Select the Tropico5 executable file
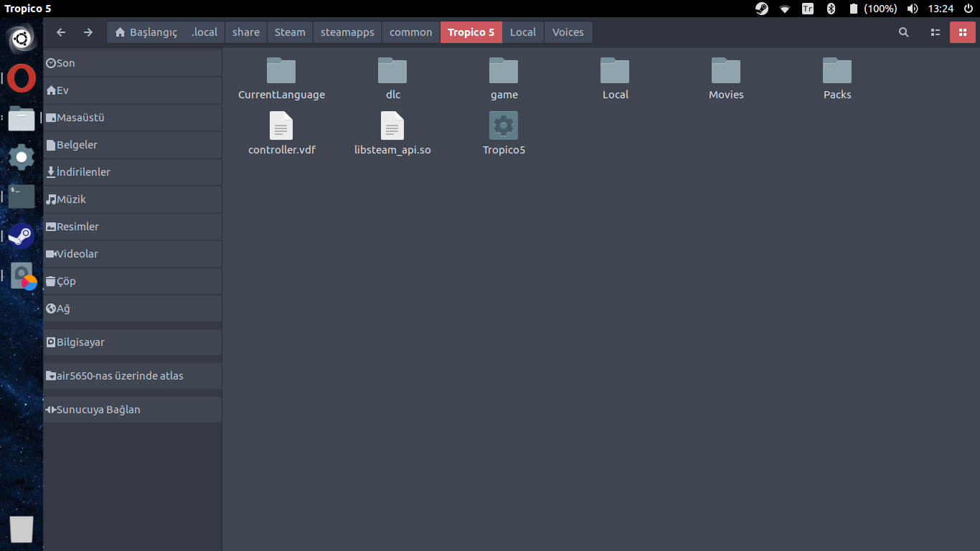 (x=504, y=126)
